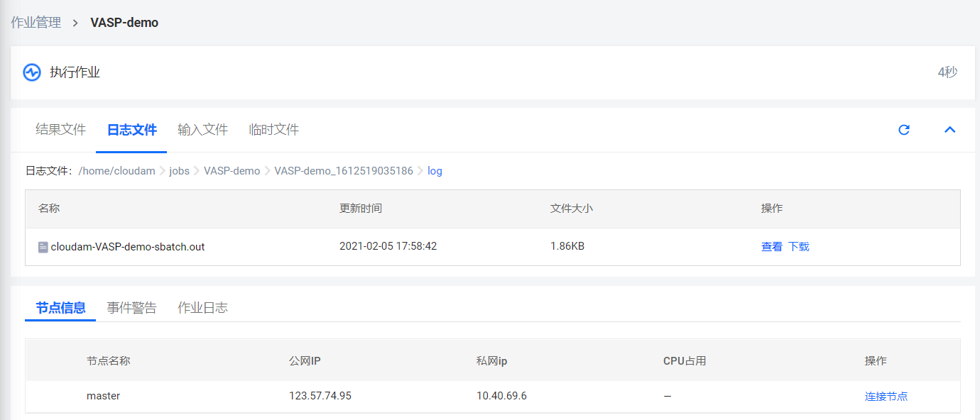Click the public IP 123.57.74.95
The image size is (980, 420).
click(320, 396)
